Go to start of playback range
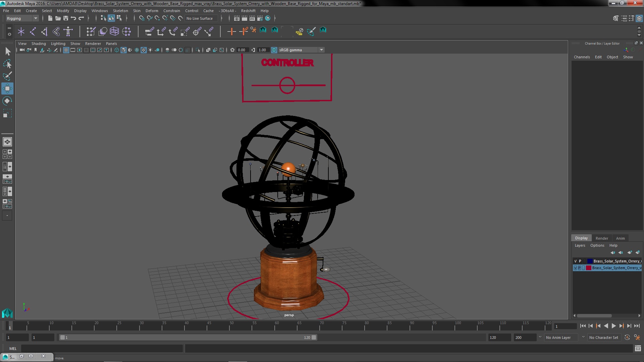Viewport: 644px width, 362px height. (583, 326)
